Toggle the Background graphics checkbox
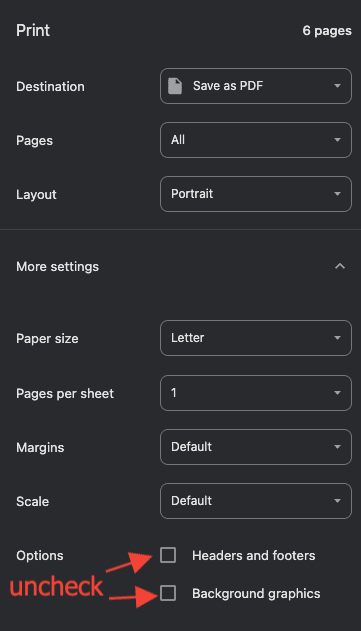The width and height of the screenshot is (361, 631). click(168, 593)
